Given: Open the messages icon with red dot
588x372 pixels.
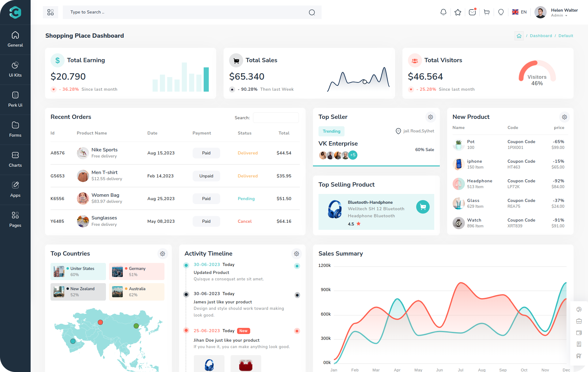Looking at the screenshot, I should (x=472, y=12).
